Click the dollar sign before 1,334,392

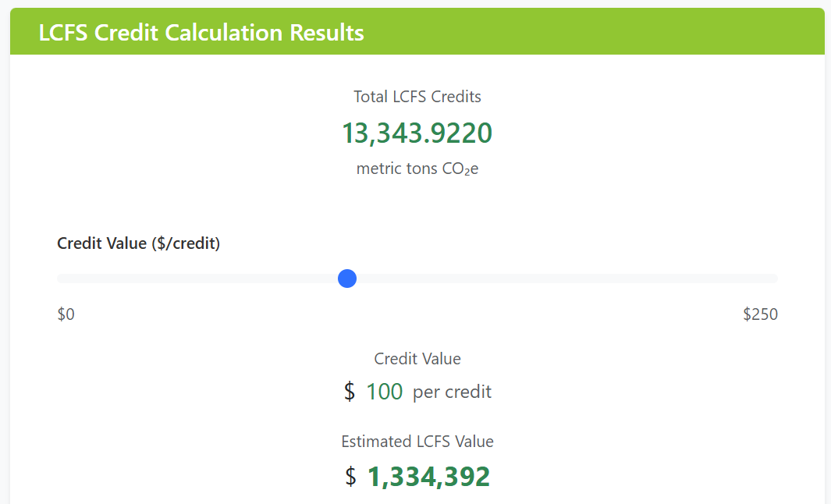351,477
